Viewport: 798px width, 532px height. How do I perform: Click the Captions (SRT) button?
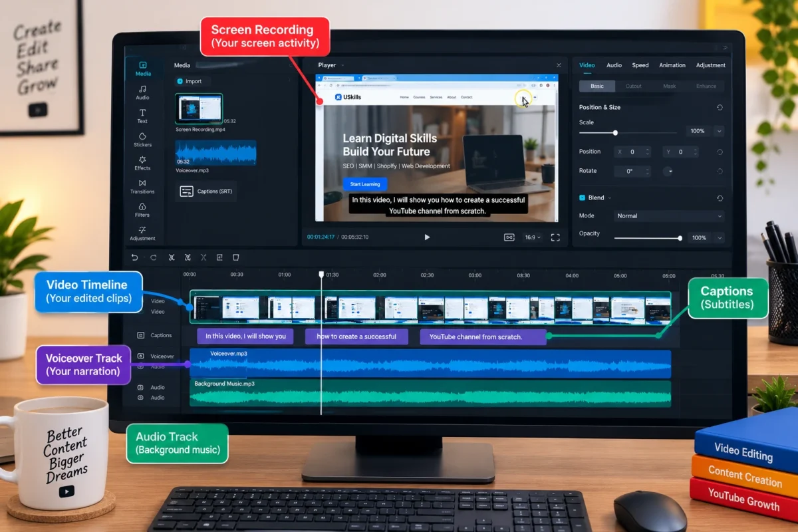click(205, 192)
